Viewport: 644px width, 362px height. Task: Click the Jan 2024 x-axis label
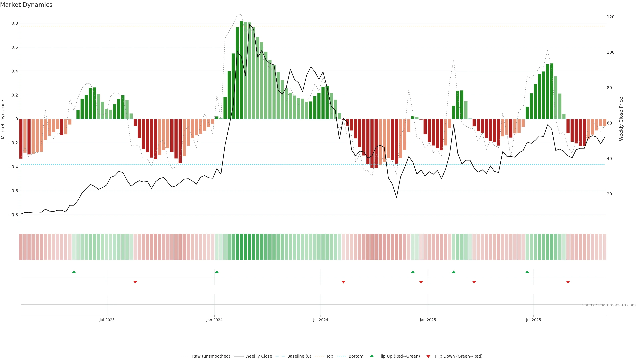214,320
